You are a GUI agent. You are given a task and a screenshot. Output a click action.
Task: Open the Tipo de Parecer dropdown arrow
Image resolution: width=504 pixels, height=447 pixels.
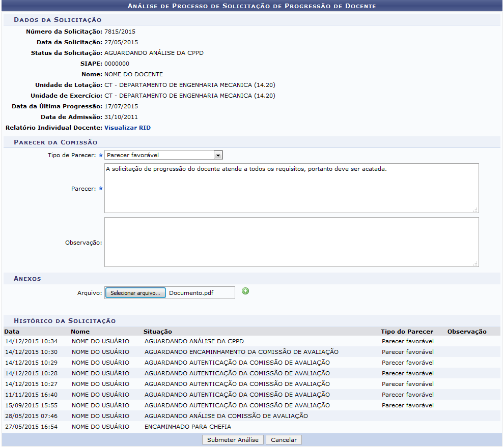(x=218, y=155)
